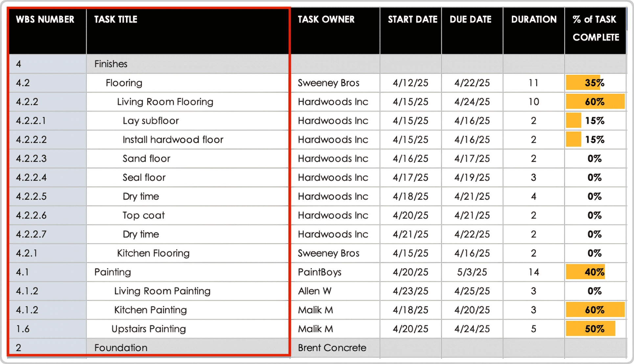Select the Kitchen Painting task owned by Malik M
This screenshot has width=634, height=364.
pos(150,310)
